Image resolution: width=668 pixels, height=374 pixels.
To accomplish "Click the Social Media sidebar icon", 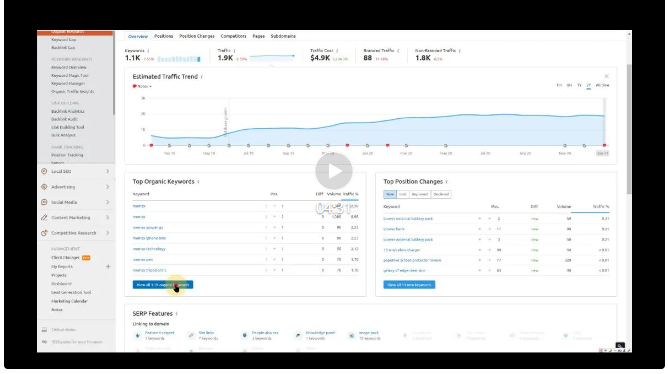I will 44,202.
